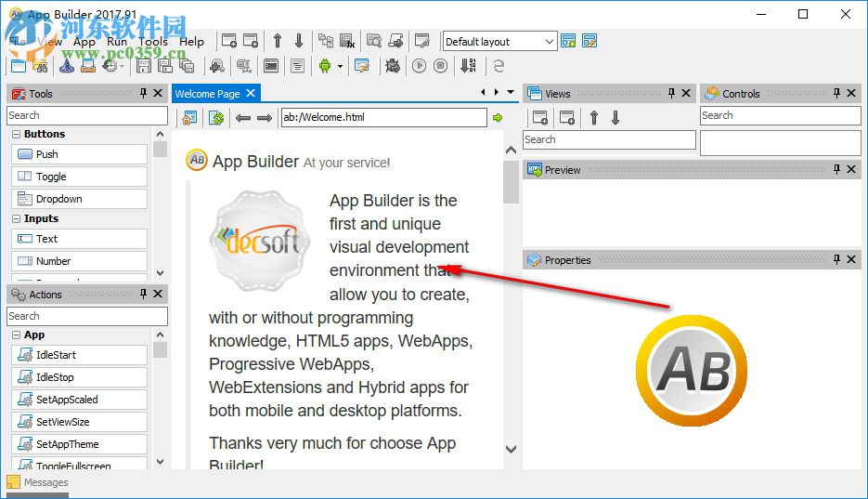Click the Search field in Actions panel
Viewport: 868px width, 499px height.
point(87,316)
